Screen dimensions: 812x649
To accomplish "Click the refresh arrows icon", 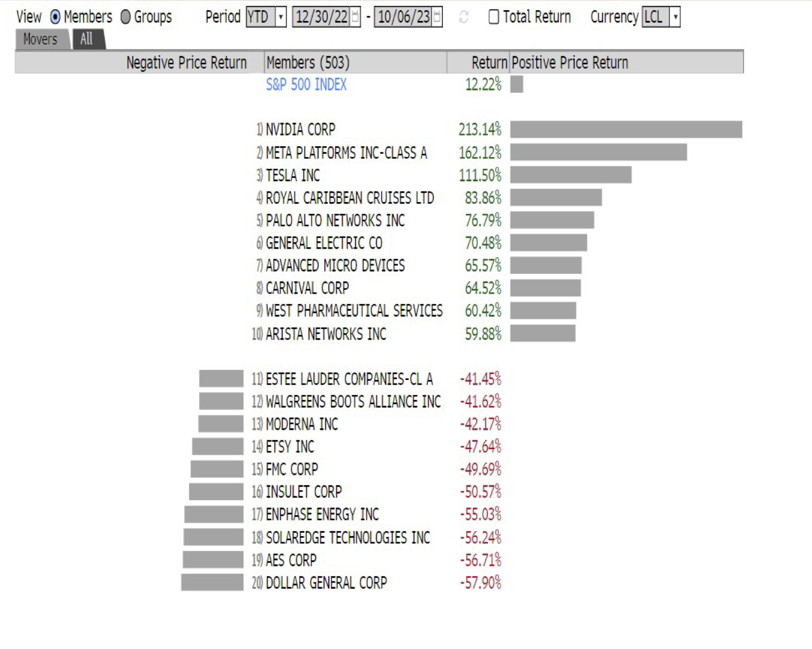I will tap(464, 18).
